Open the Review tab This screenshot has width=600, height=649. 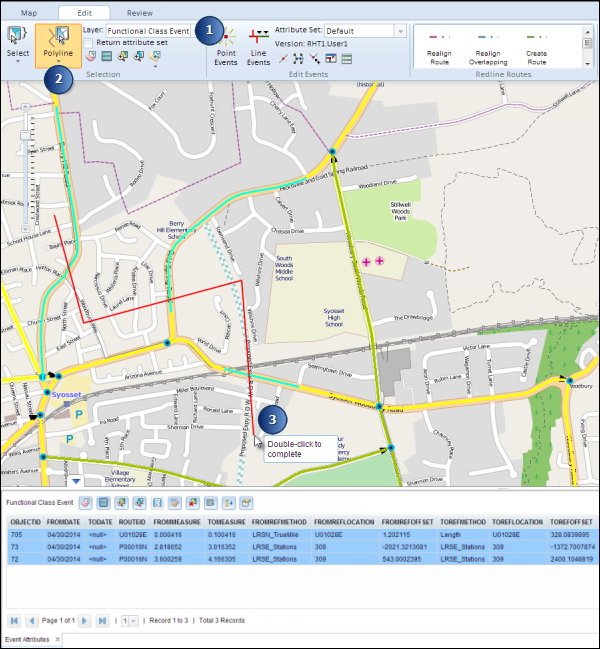[140, 13]
